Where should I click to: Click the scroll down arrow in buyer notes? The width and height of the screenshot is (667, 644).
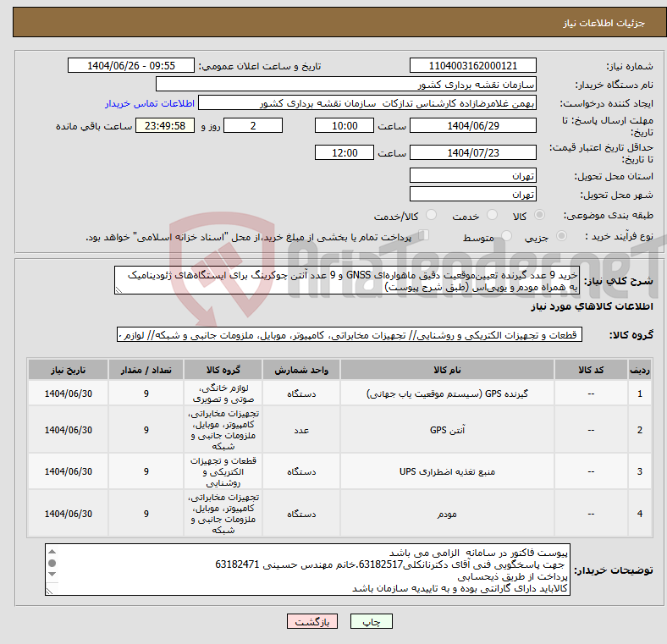52,575
